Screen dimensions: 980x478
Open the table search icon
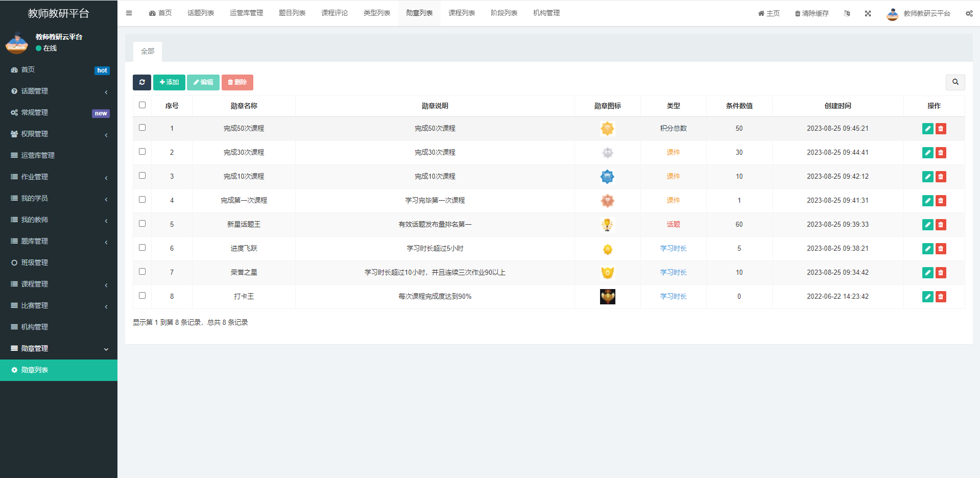(955, 82)
